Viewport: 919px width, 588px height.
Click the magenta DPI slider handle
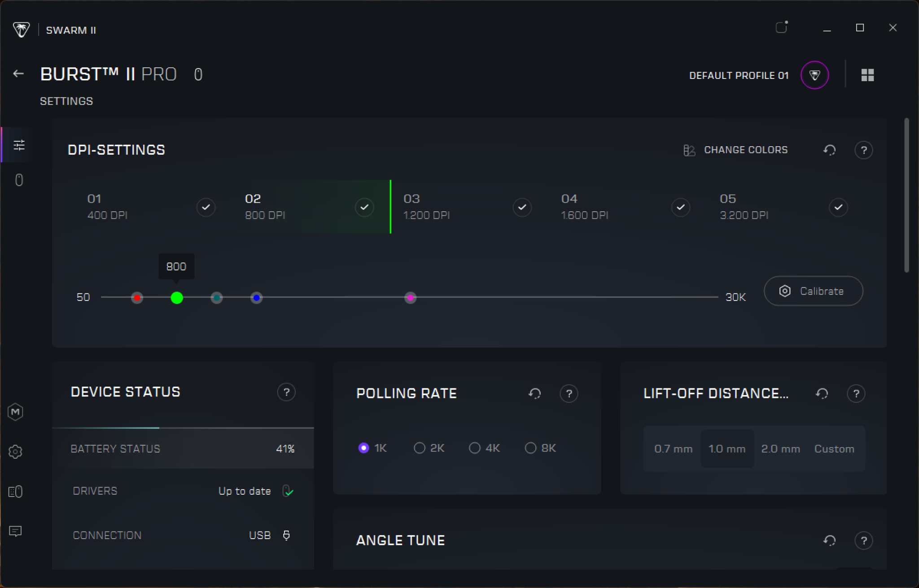(x=410, y=297)
